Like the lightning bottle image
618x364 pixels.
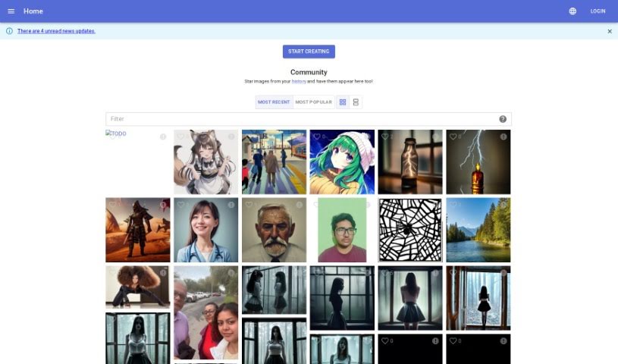[385, 137]
